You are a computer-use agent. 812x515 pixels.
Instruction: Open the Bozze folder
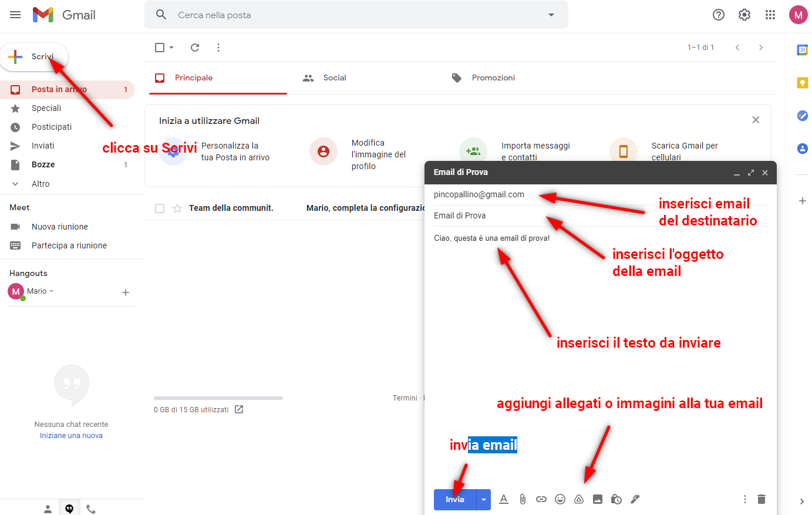[x=68, y=164]
